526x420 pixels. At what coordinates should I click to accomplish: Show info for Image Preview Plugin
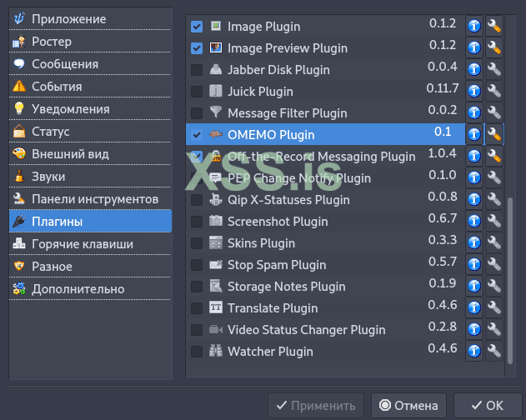tap(474, 47)
